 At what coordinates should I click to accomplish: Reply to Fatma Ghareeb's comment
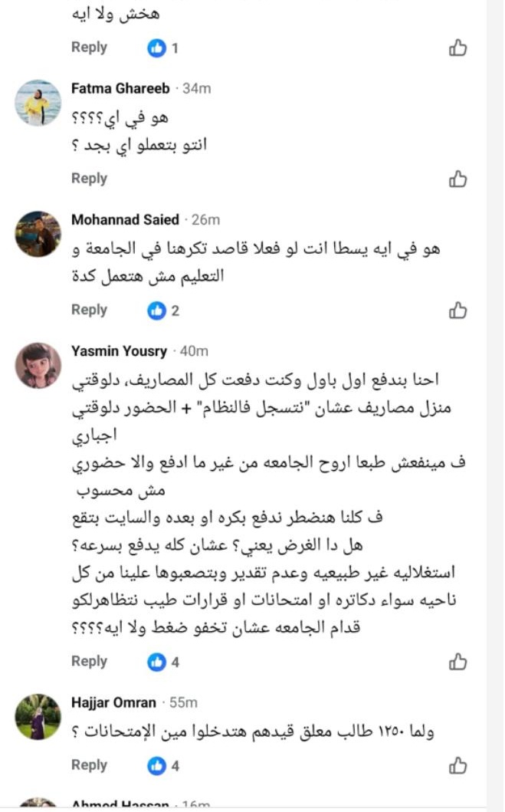[x=89, y=179]
